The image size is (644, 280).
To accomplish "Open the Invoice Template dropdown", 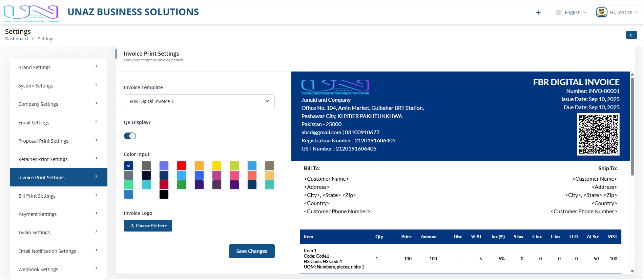I will 199,101.
